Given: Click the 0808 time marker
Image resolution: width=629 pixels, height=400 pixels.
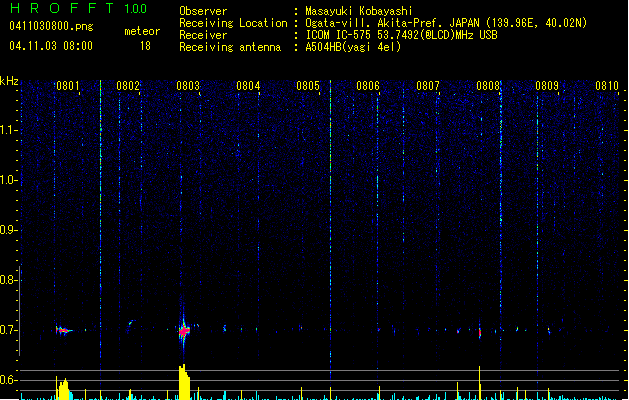Looking at the screenshot, I should click(488, 86).
